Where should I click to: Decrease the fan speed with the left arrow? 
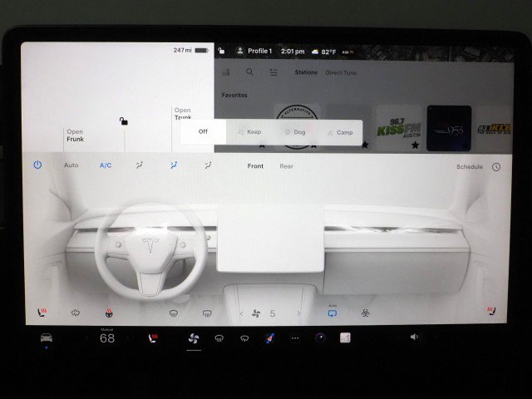(242, 314)
